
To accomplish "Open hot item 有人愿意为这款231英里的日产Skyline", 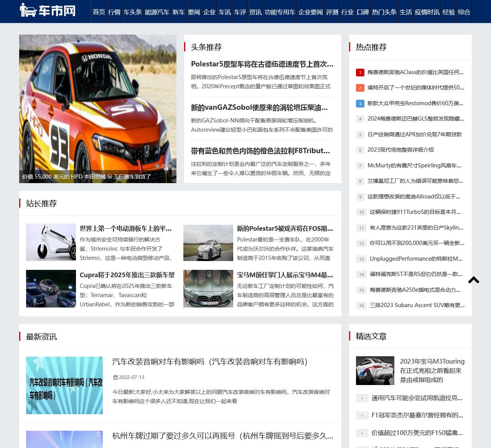I will (x=417, y=228).
